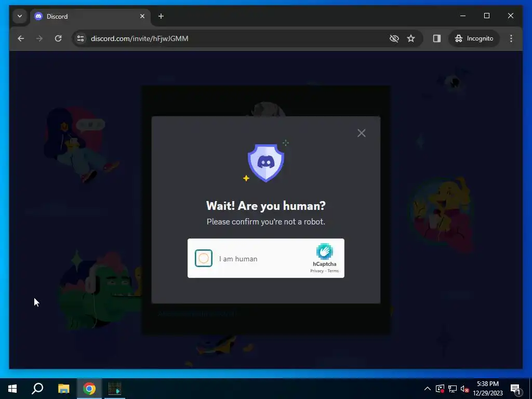
Task: Click the network icon in system tray
Action: (x=453, y=389)
